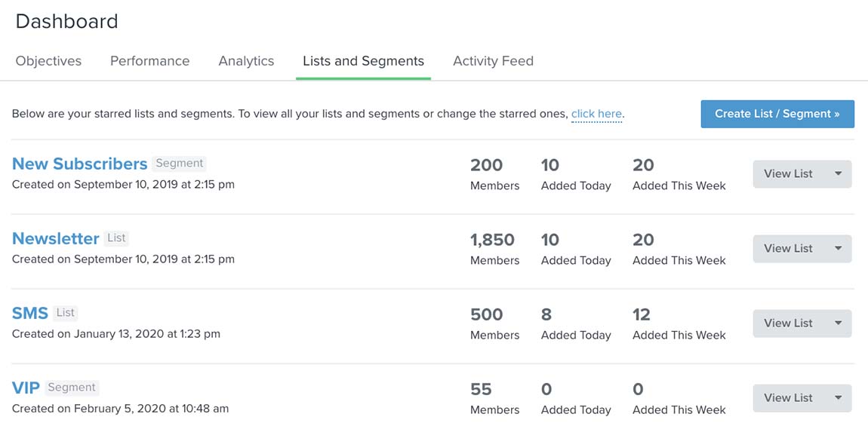Screen dimensions: 868x423
Task: Click View List for New Subscribers
Action: (788, 174)
